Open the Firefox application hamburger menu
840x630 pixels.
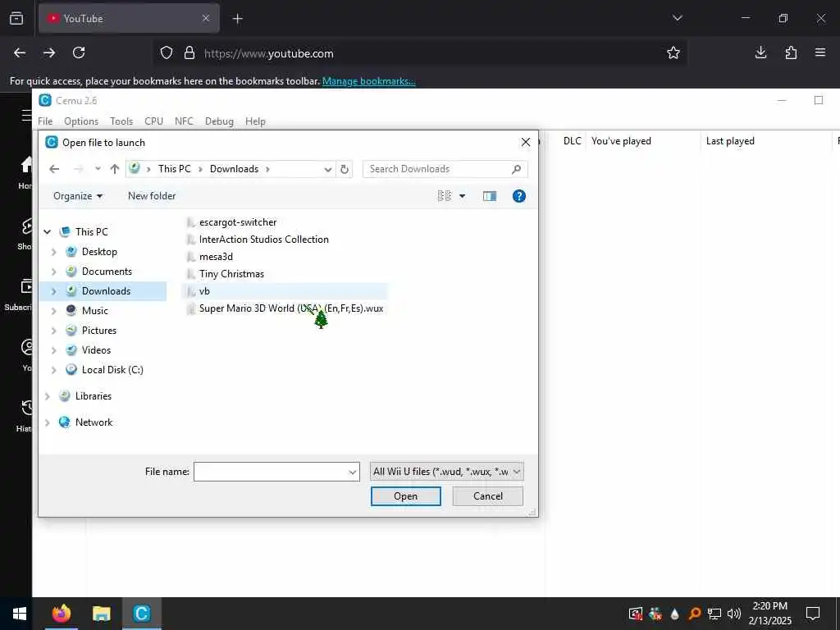820,52
